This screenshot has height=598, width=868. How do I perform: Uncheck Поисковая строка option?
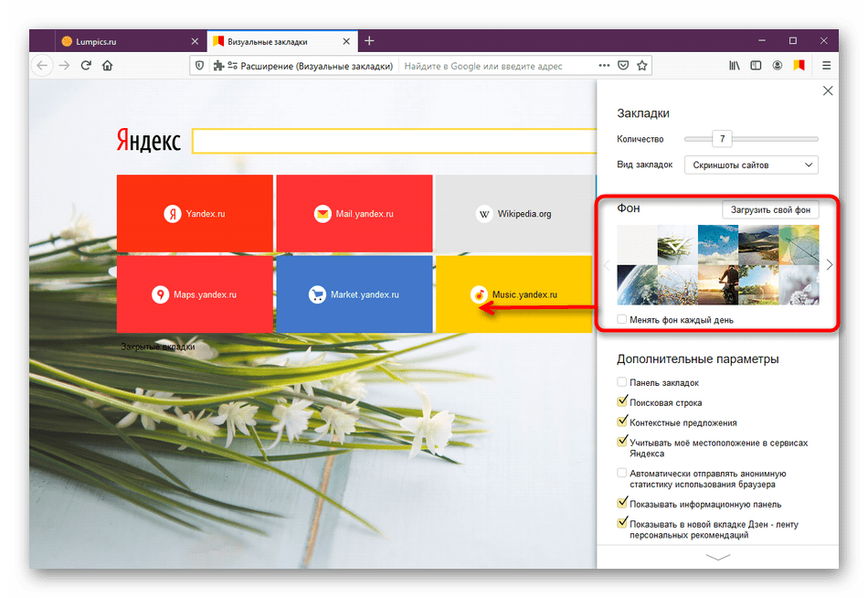coord(621,401)
